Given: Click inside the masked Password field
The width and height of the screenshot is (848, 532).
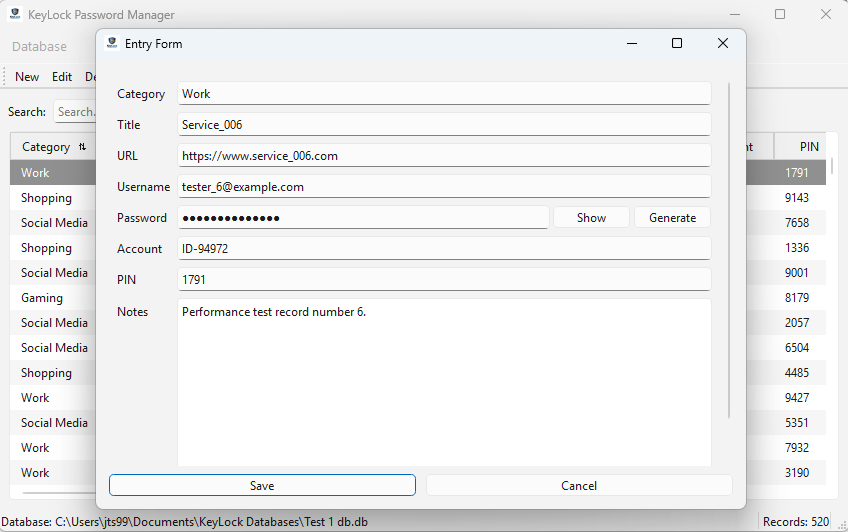Looking at the screenshot, I should coord(363,217).
